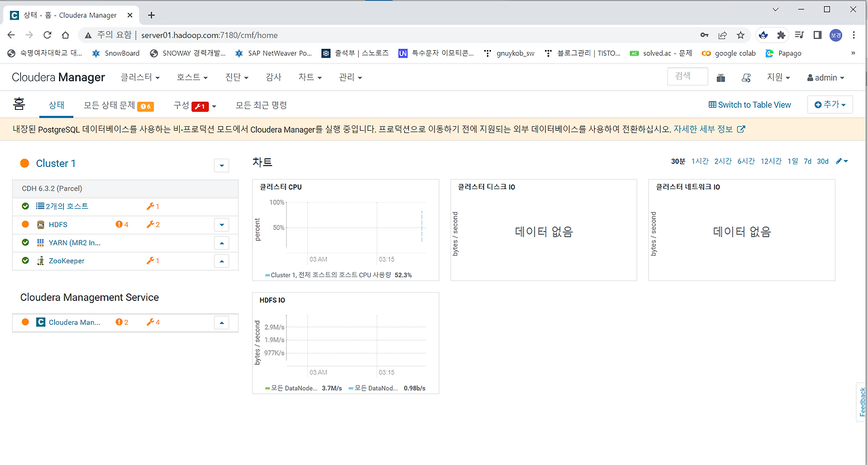Select the 상태 tab

(56, 105)
